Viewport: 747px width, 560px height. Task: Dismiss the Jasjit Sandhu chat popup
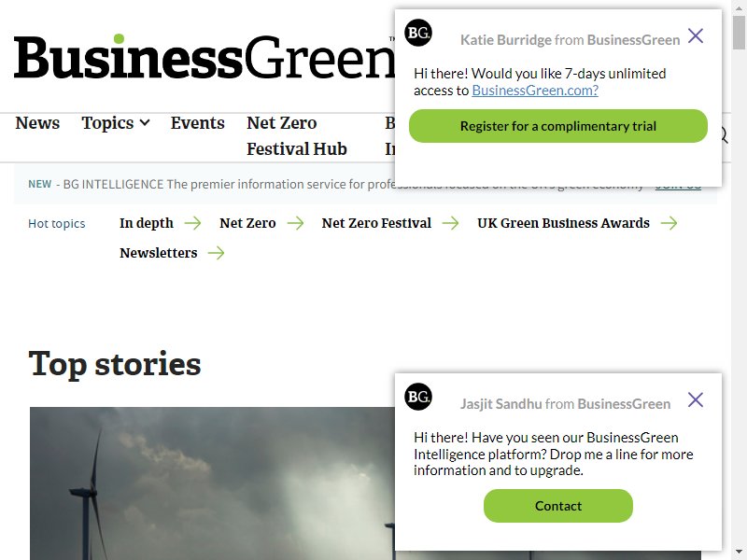pyautogui.click(x=696, y=399)
